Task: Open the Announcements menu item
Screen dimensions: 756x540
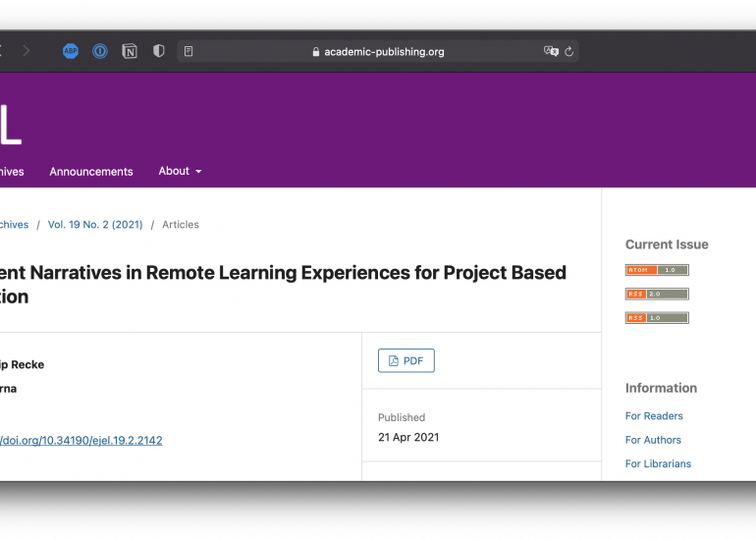Action: pyautogui.click(x=91, y=172)
